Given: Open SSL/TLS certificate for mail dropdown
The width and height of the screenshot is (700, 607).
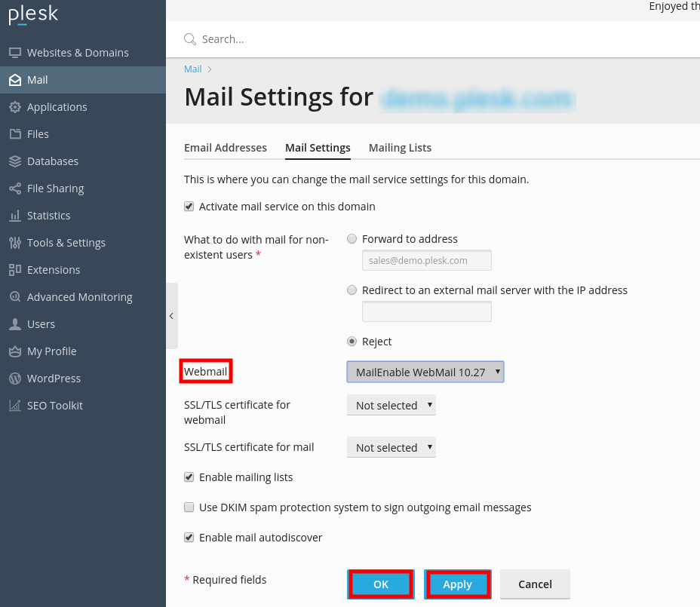Looking at the screenshot, I should [391, 447].
